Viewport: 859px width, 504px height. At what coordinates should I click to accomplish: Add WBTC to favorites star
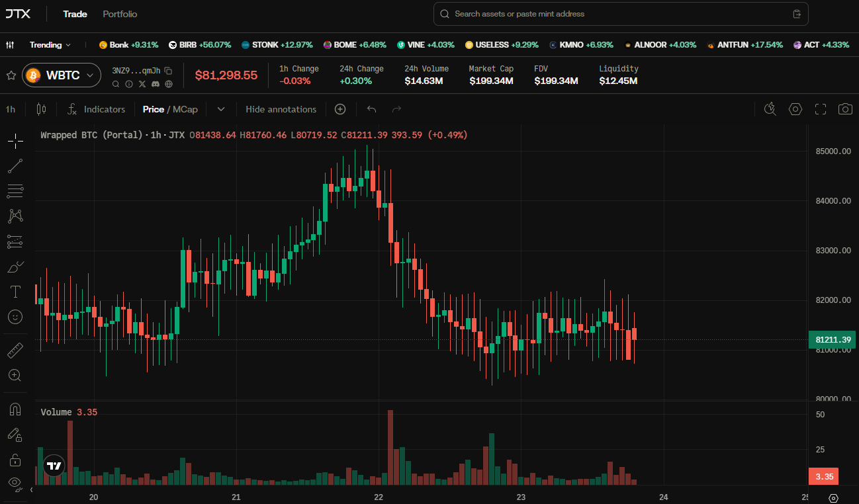(11, 75)
